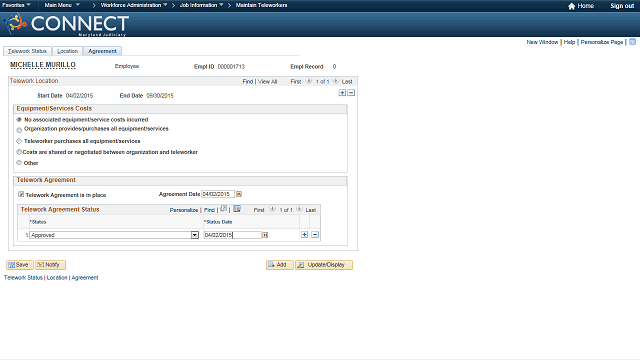Expand Job Information breadcrumb menu
The width and height of the screenshot is (640, 360).
202,5
